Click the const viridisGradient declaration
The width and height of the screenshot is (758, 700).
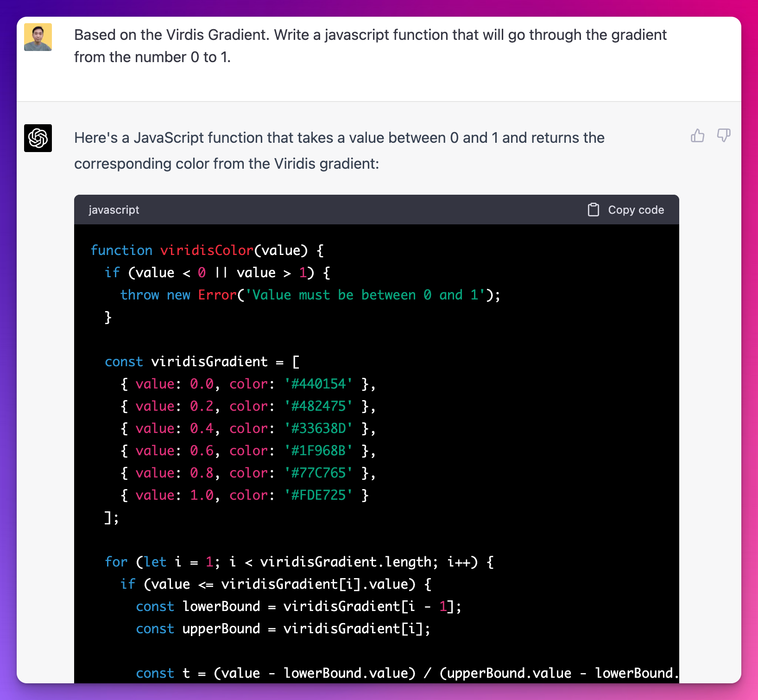pos(202,362)
